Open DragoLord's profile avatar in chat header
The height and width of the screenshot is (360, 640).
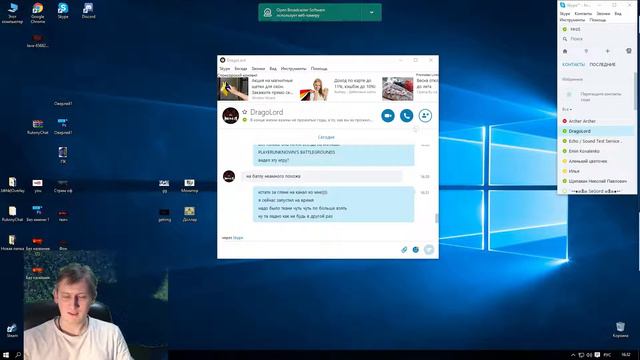click(x=230, y=116)
